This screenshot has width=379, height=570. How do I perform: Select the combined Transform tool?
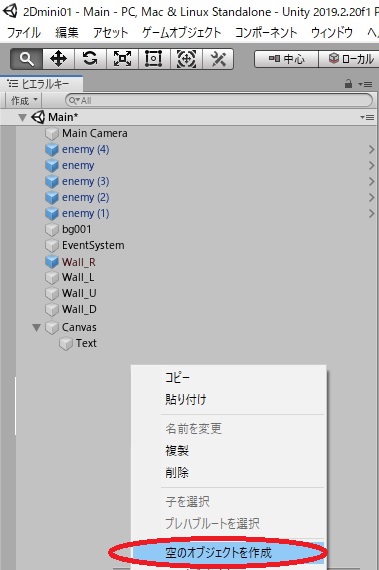186,59
